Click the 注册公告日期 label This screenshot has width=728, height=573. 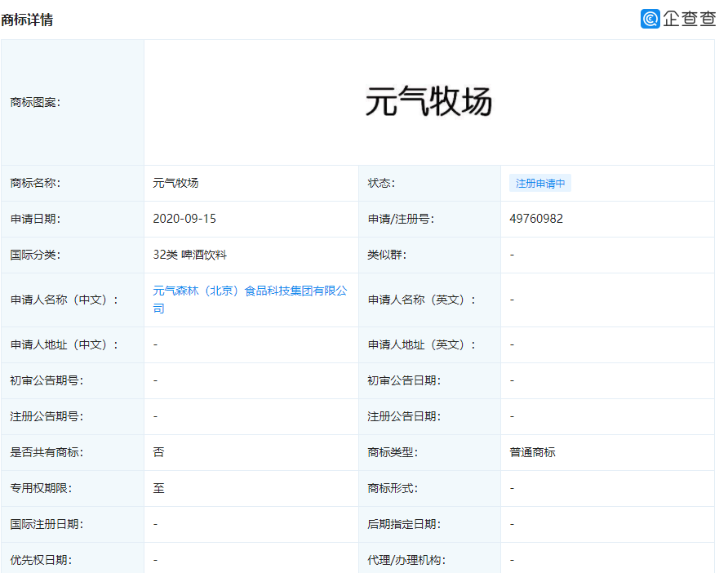coord(404,416)
